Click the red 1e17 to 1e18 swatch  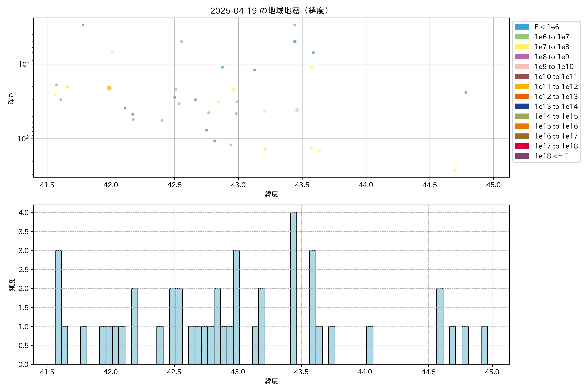522,146
